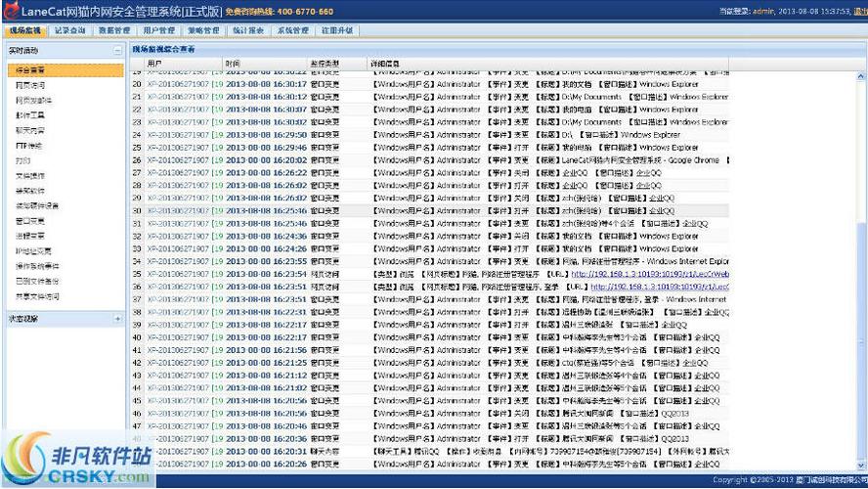Select the row timed 2013-08-08 16:22:31

(430, 312)
